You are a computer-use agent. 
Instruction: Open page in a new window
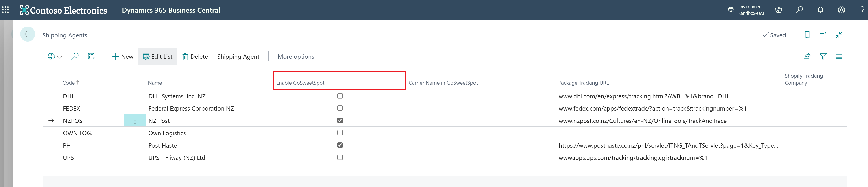click(x=823, y=35)
